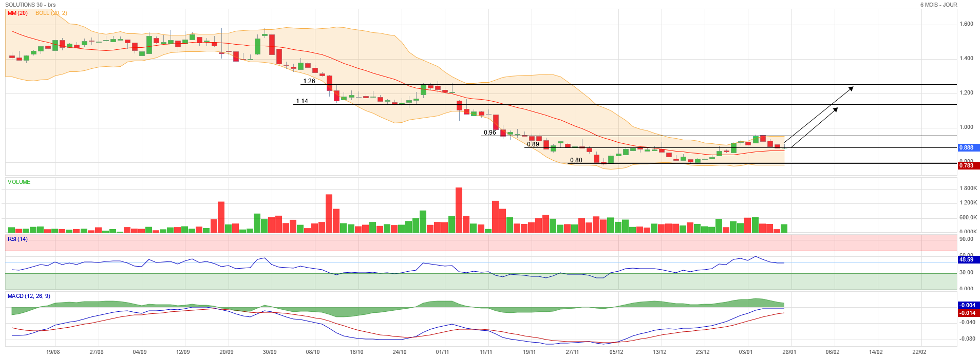Screen dimensions: 980x357
Task: Click the 30/09 date axis label
Action: click(270, 352)
